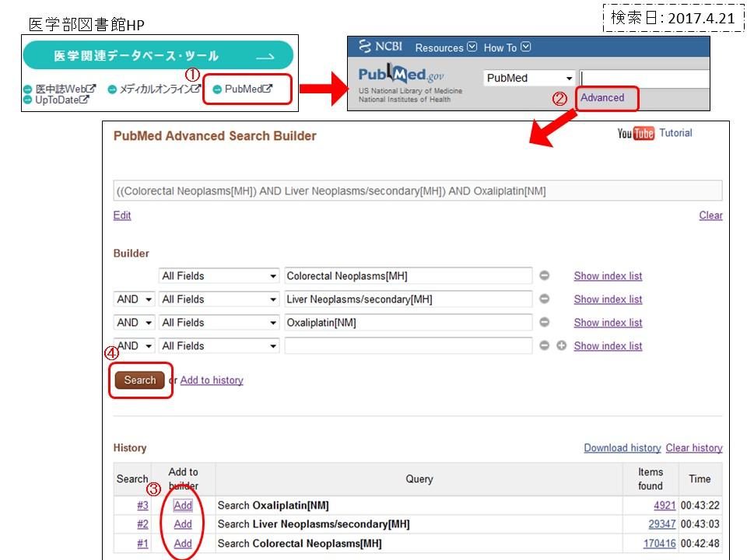Open All Fields dropdown for Liver Neoplasms row

point(219,299)
